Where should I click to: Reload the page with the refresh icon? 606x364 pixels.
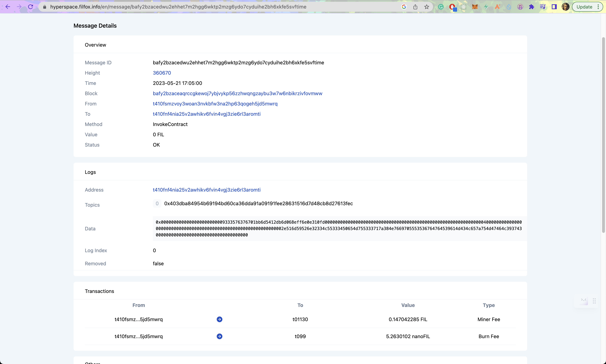[x=31, y=7]
